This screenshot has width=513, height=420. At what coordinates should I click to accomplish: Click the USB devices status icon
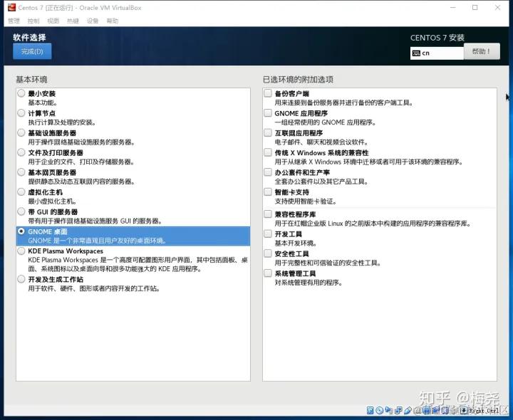pyautogui.click(x=408, y=411)
